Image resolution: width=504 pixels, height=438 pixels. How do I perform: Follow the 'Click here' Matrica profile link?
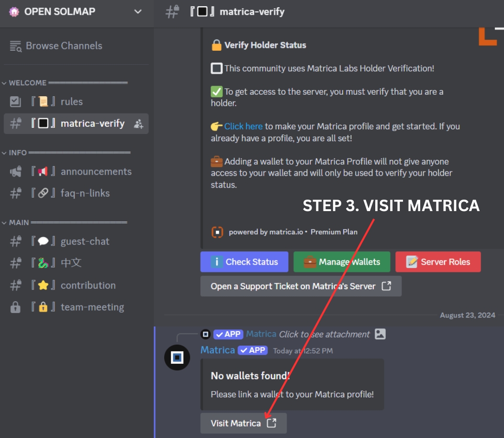(x=243, y=126)
